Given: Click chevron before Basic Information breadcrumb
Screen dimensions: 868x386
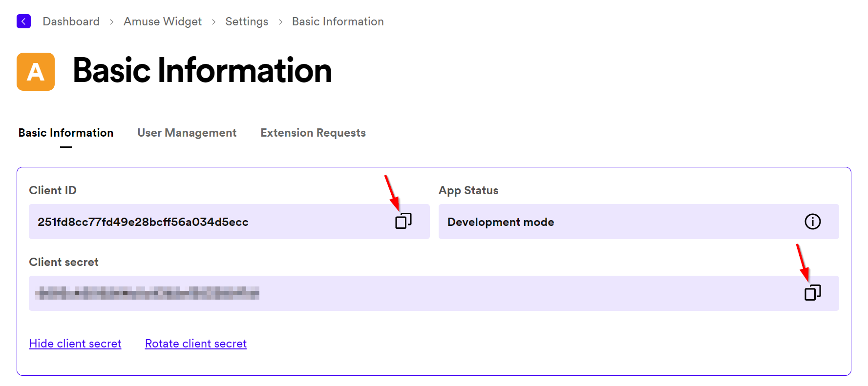Looking at the screenshot, I should (x=280, y=22).
